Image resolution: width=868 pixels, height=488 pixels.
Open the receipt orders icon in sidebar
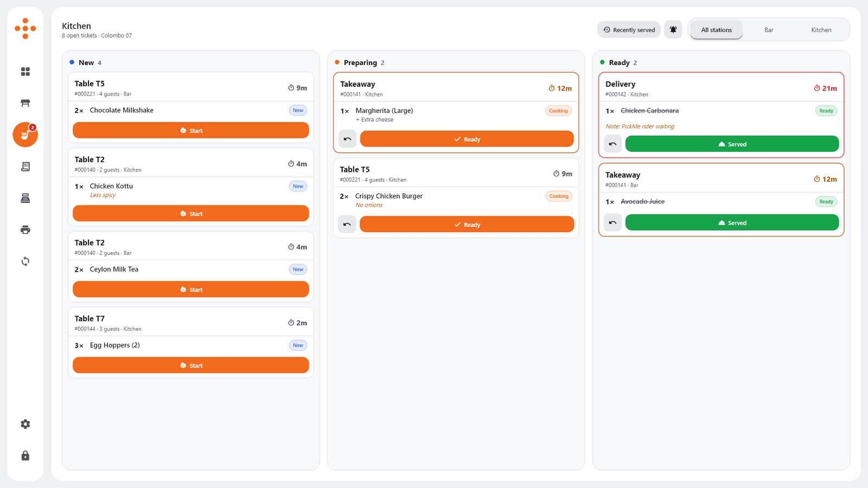tap(25, 166)
